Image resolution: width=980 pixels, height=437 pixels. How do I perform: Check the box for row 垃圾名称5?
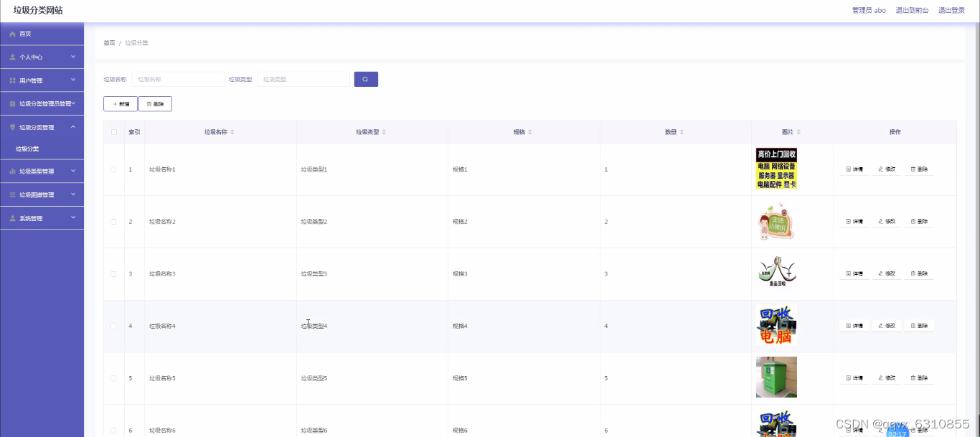pos(113,378)
